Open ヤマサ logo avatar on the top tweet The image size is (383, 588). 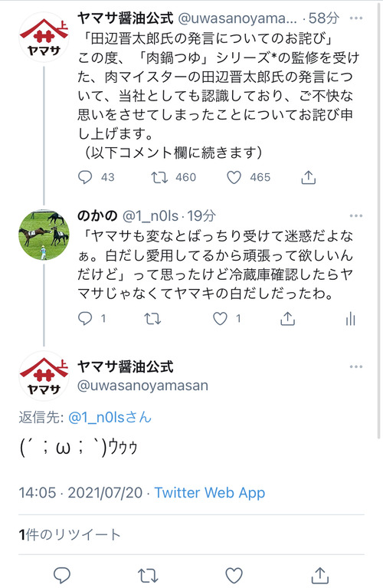tap(44, 37)
